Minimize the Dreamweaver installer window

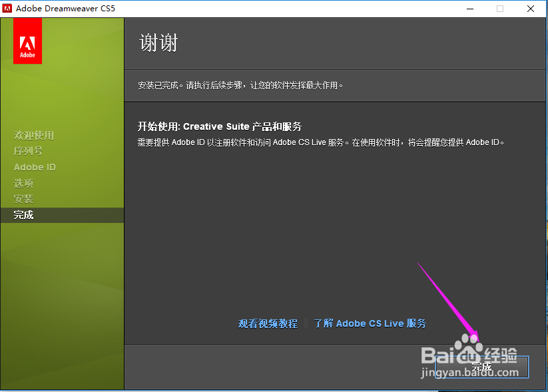470,9
